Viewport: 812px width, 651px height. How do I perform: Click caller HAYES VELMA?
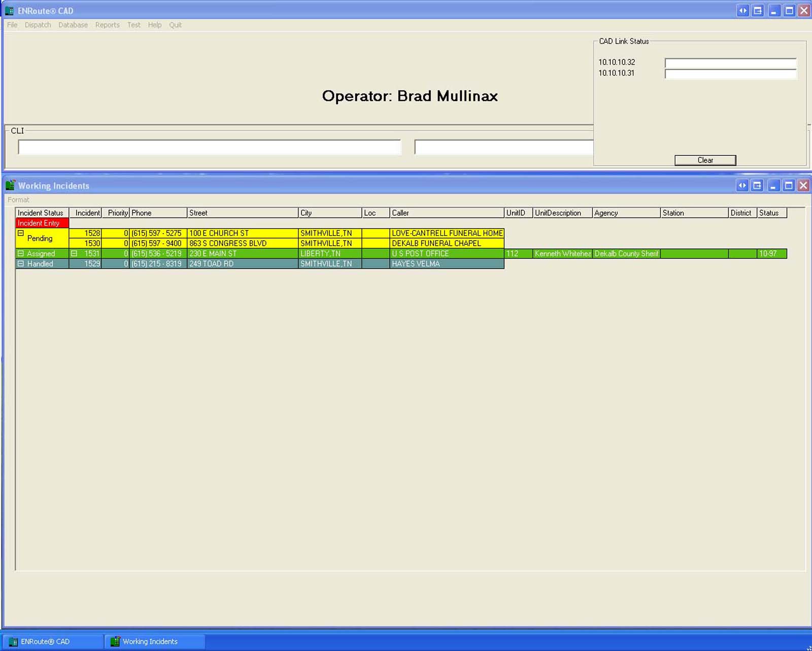pyautogui.click(x=447, y=264)
